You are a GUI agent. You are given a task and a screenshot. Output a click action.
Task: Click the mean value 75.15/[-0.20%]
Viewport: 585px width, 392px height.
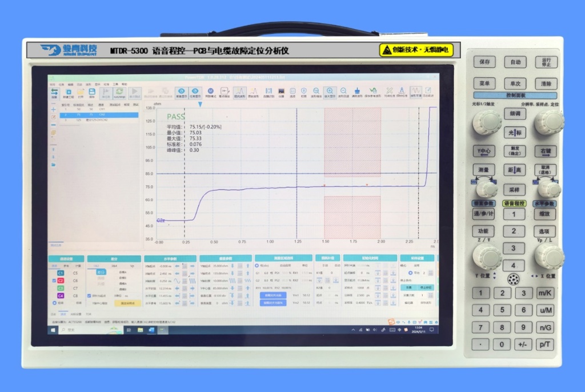(206, 127)
